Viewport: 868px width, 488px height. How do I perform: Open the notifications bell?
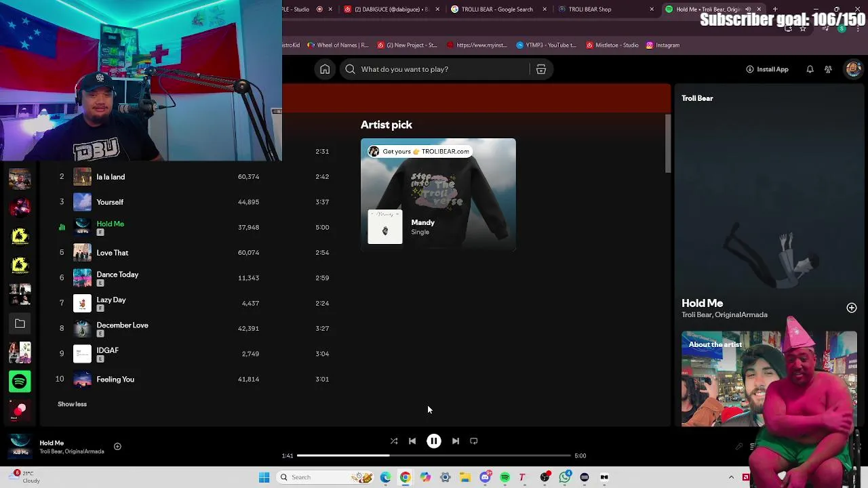pyautogui.click(x=810, y=69)
